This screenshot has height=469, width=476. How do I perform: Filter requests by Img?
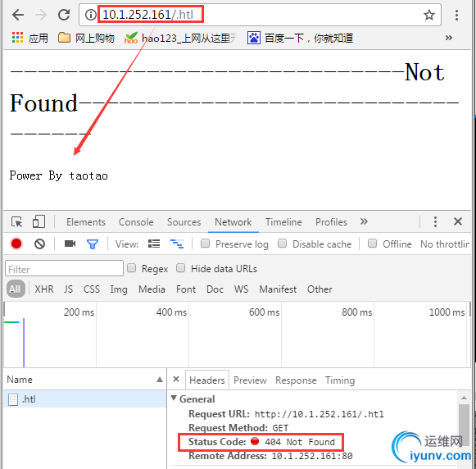[x=119, y=289]
